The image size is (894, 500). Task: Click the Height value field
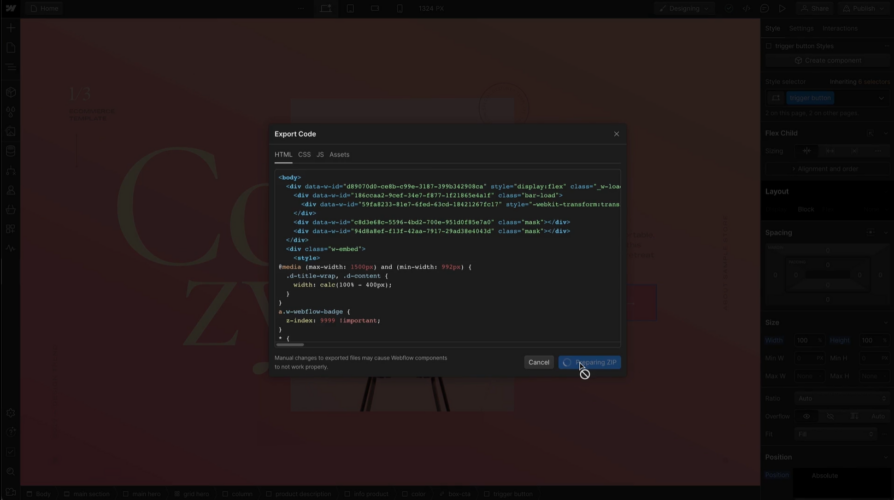pyautogui.click(x=873, y=340)
